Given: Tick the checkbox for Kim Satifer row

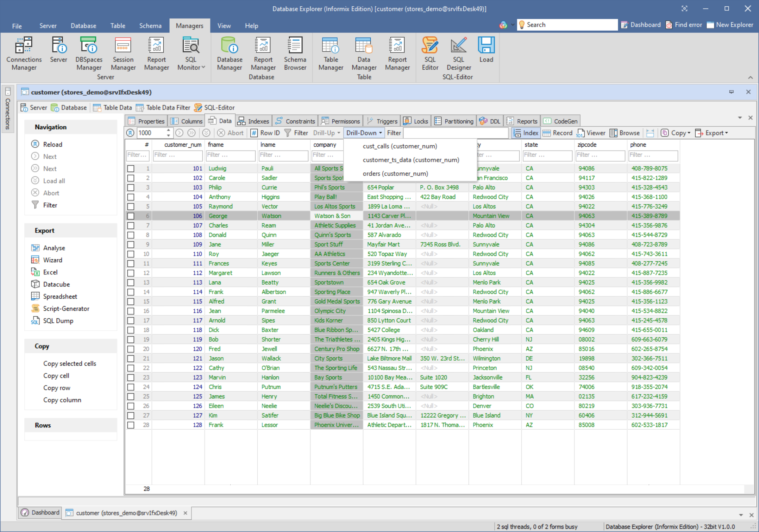Looking at the screenshot, I should coord(131,416).
